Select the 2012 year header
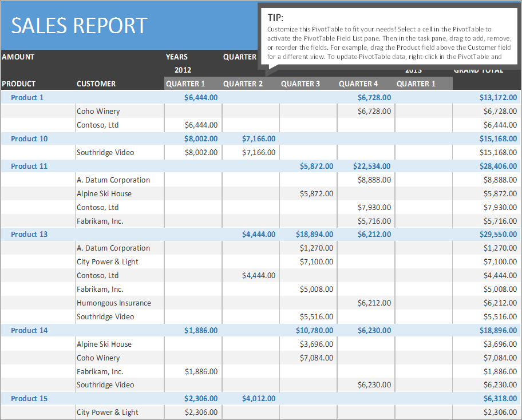Image resolution: width=522 pixels, height=420 pixels. tap(182, 70)
